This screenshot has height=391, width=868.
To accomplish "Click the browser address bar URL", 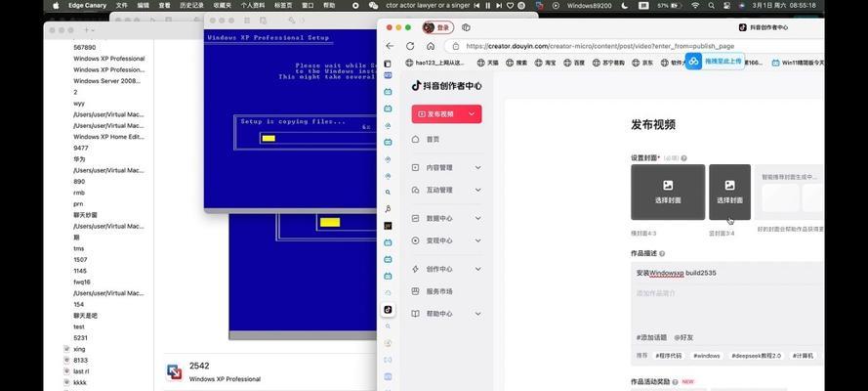I will (600, 47).
